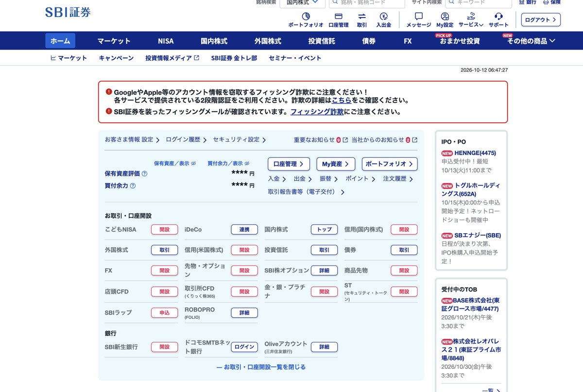
Task: Click red alert icon of SBI証券 phishing mail notice
Action: pyautogui.click(x=108, y=111)
